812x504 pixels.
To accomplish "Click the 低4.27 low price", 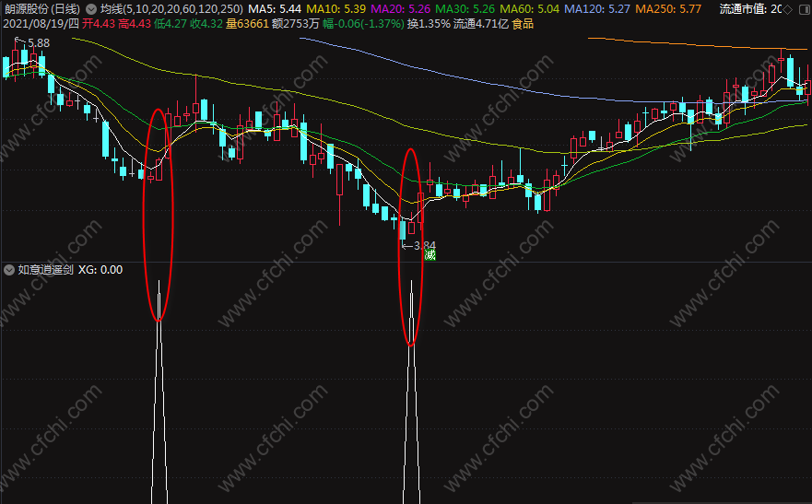I will tap(171, 24).
